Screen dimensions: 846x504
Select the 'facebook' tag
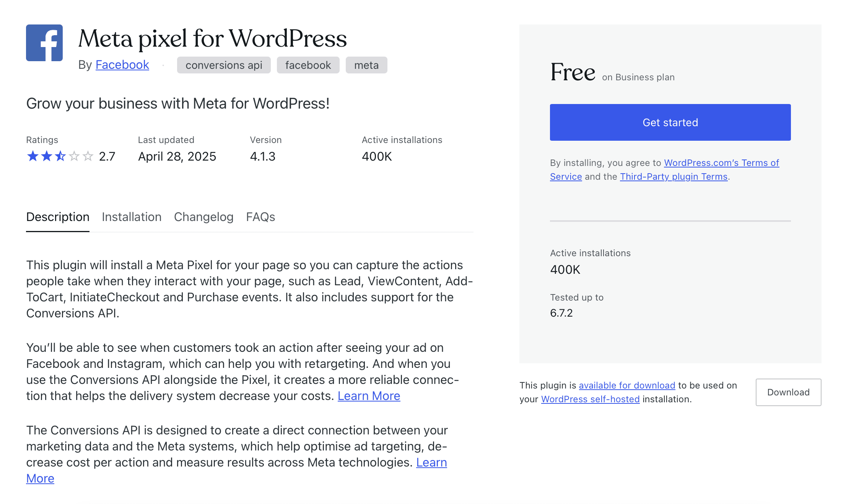[x=308, y=65]
